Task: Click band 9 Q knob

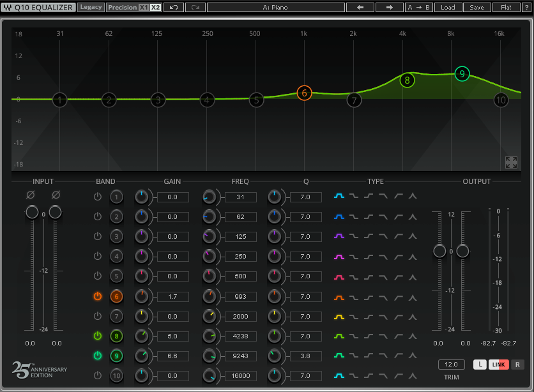Action: coord(274,356)
